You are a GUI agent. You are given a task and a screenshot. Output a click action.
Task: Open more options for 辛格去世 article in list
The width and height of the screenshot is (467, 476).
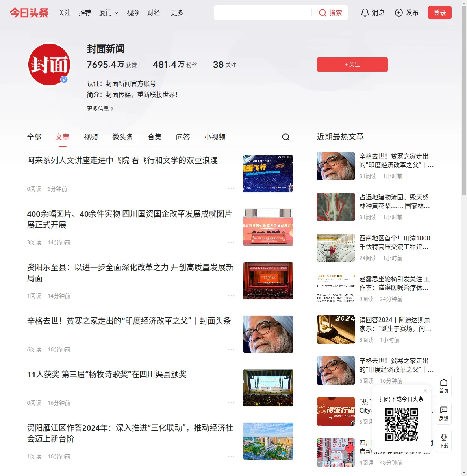coord(231,349)
